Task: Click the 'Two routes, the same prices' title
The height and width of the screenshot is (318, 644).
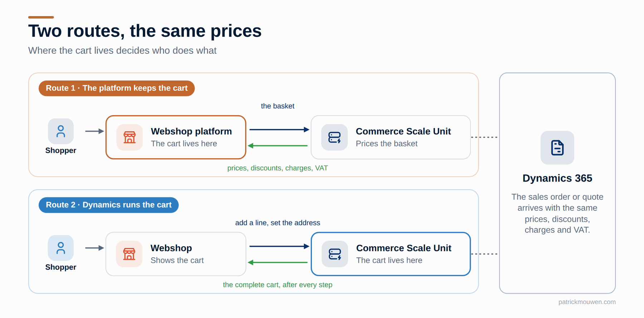Action: (x=145, y=31)
